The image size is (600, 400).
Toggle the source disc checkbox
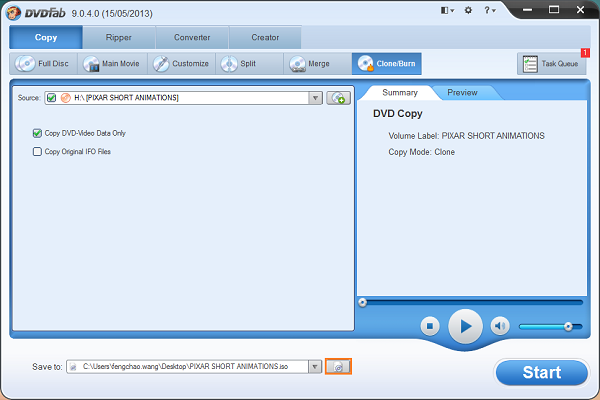point(51,98)
